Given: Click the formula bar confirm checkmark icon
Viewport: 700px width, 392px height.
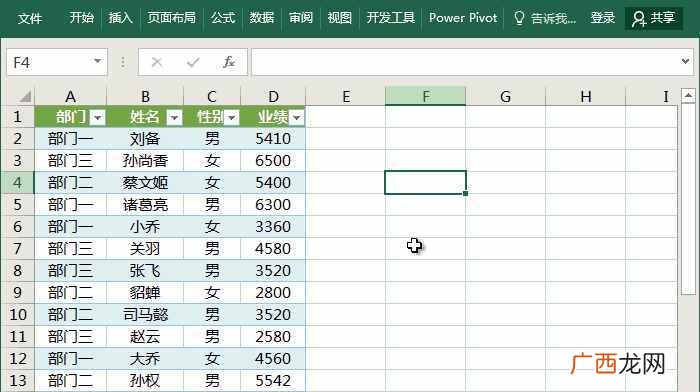Looking at the screenshot, I should pyautogui.click(x=193, y=62).
